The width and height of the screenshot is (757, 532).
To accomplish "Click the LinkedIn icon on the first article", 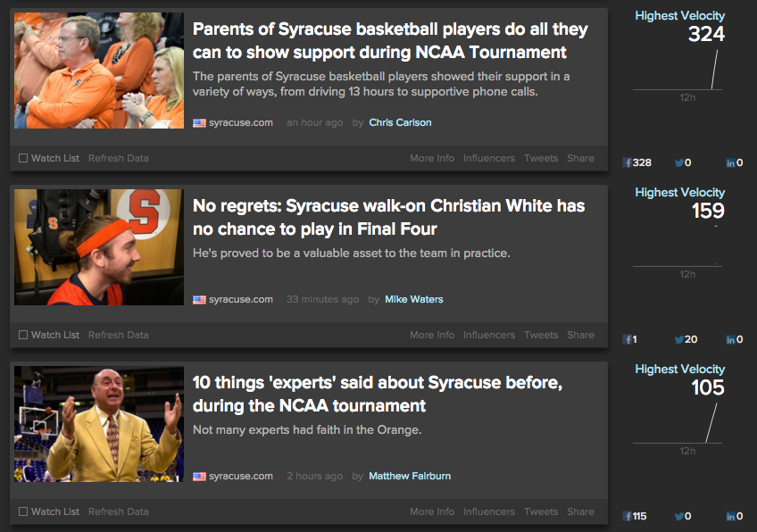I will coord(730,162).
